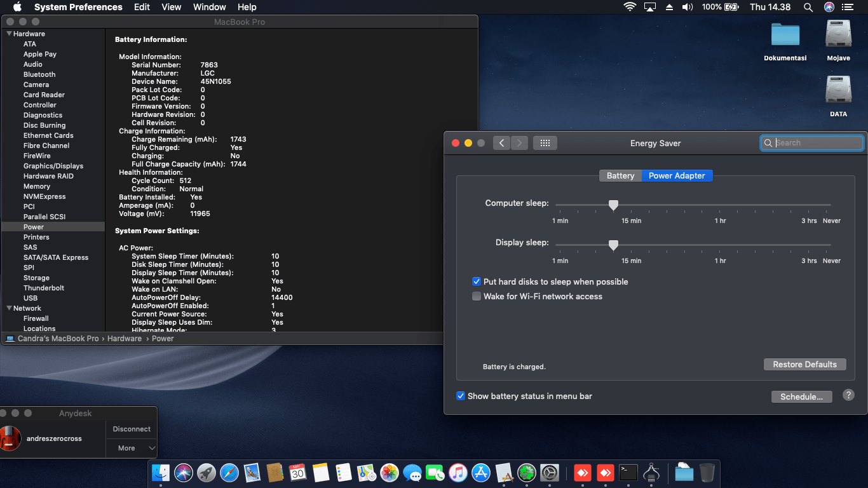Click the battery status icon in menu bar
The height and width of the screenshot is (488, 868).
[731, 7]
